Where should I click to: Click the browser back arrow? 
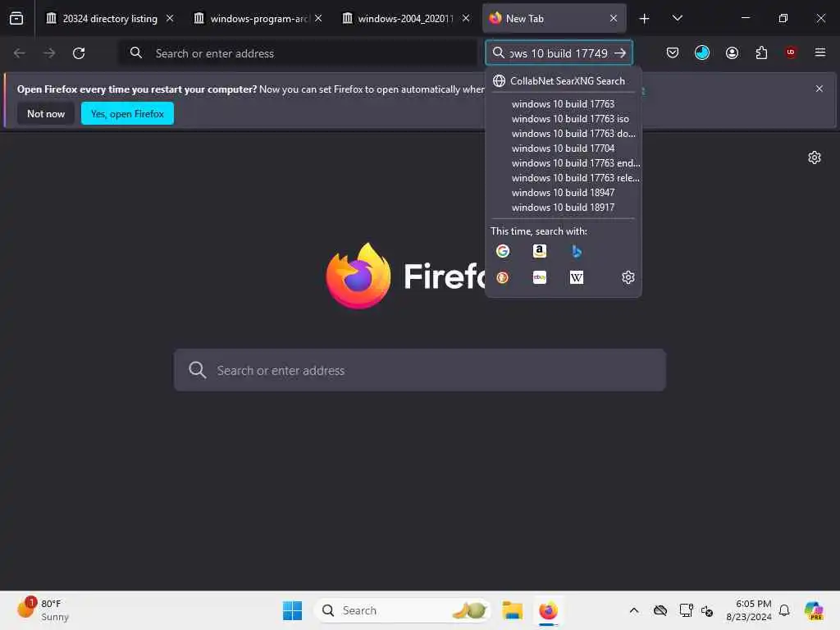point(20,53)
